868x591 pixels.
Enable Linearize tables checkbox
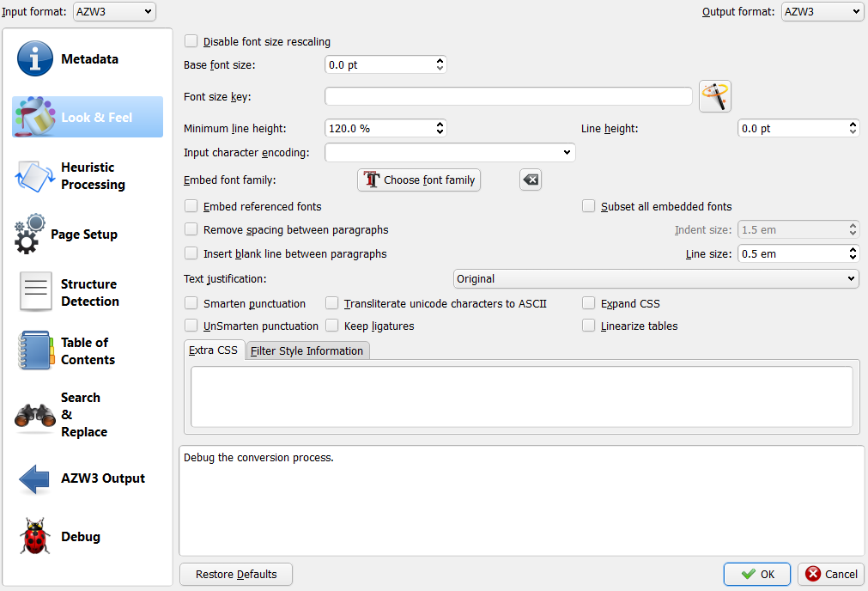[588, 325]
